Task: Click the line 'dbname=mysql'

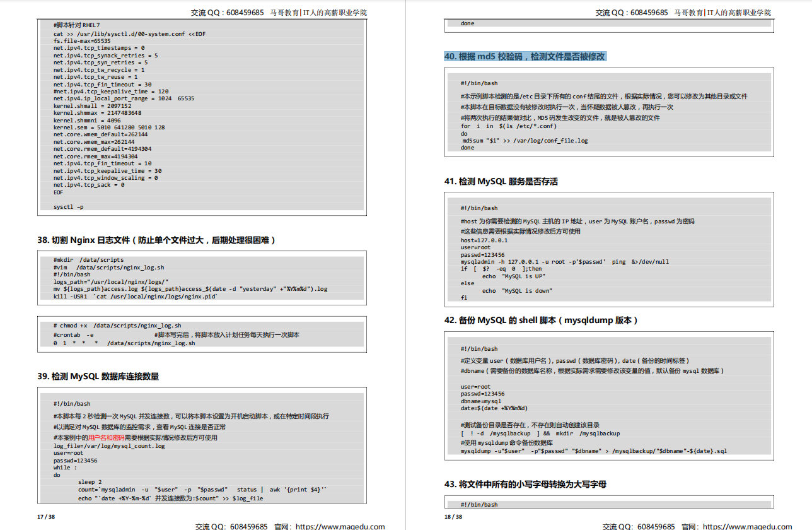Action: click(x=481, y=401)
